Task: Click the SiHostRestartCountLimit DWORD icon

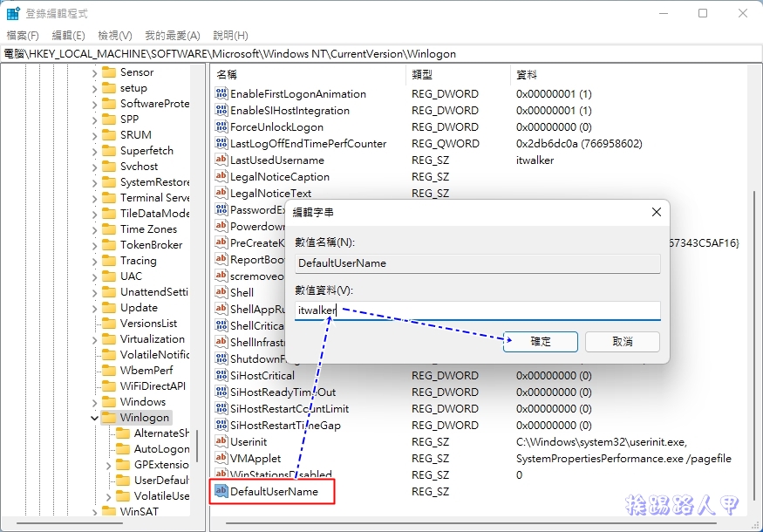Action: tap(221, 408)
